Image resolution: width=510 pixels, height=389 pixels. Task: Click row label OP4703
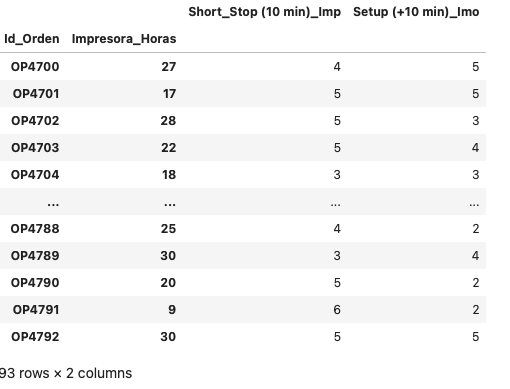pos(35,148)
